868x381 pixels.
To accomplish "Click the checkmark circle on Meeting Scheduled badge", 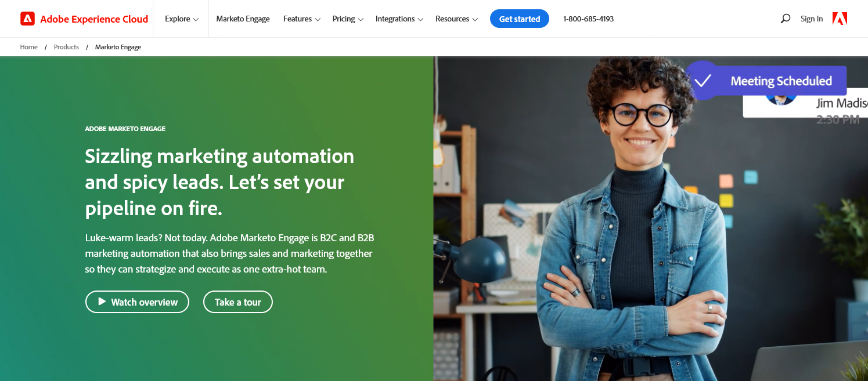I will pos(703,81).
